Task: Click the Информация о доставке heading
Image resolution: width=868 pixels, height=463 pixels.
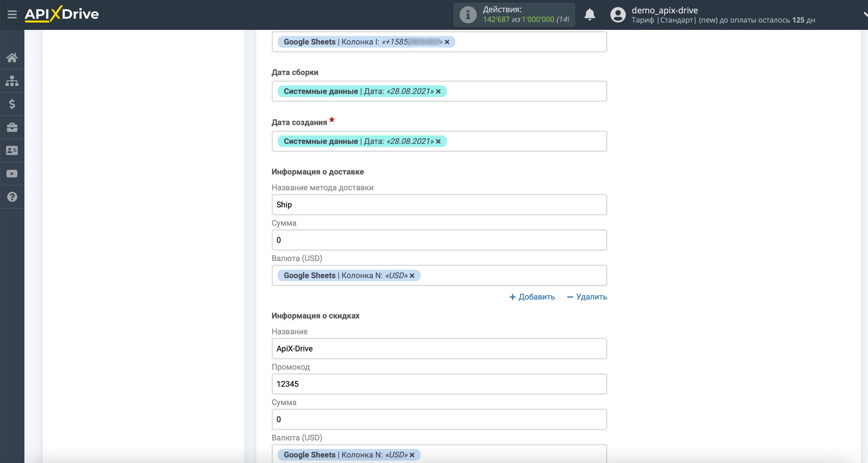Action: 317,172
